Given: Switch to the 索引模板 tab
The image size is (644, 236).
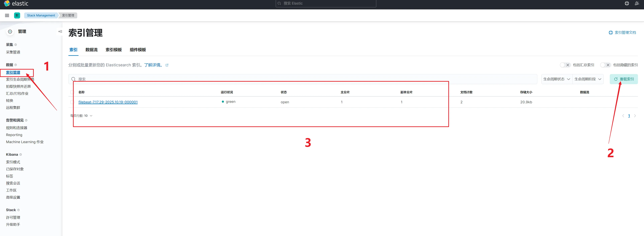Looking at the screenshot, I should coord(114,50).
